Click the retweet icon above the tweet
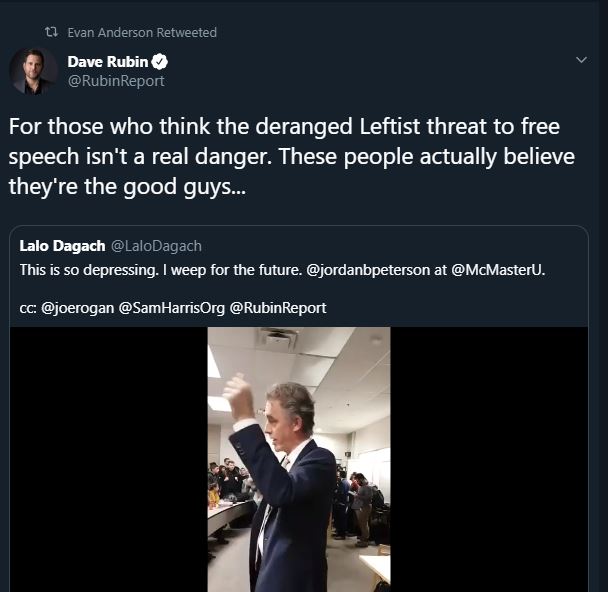 click(52, 33)
